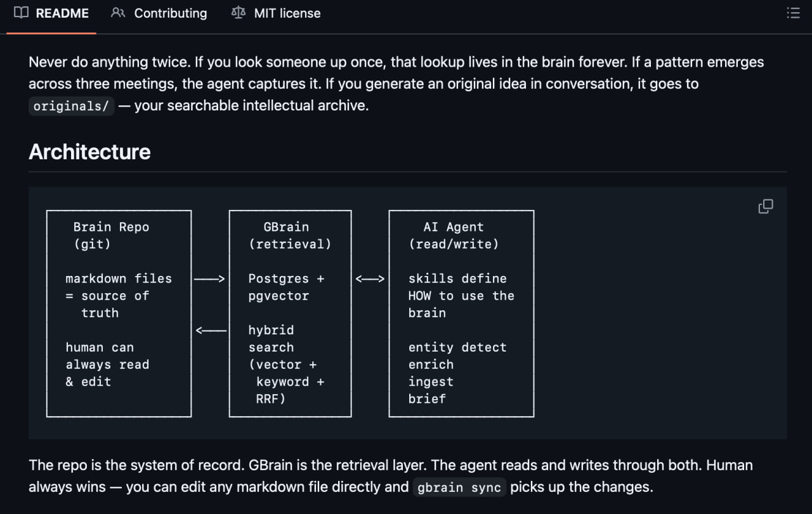
Task: Click the "originals/" inline code text
Action: [71, 106]
